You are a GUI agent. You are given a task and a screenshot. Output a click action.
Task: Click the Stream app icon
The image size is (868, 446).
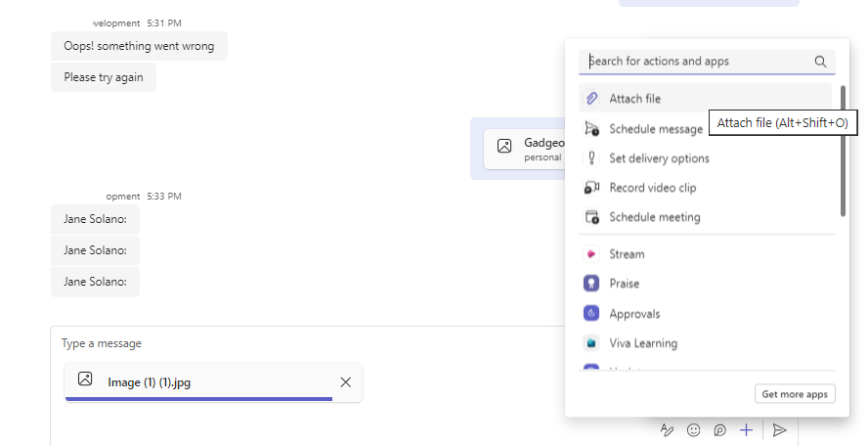coord(591,254)
